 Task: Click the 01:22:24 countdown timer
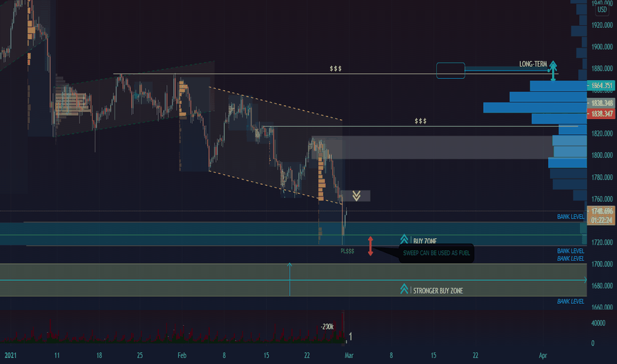[601, 220]
